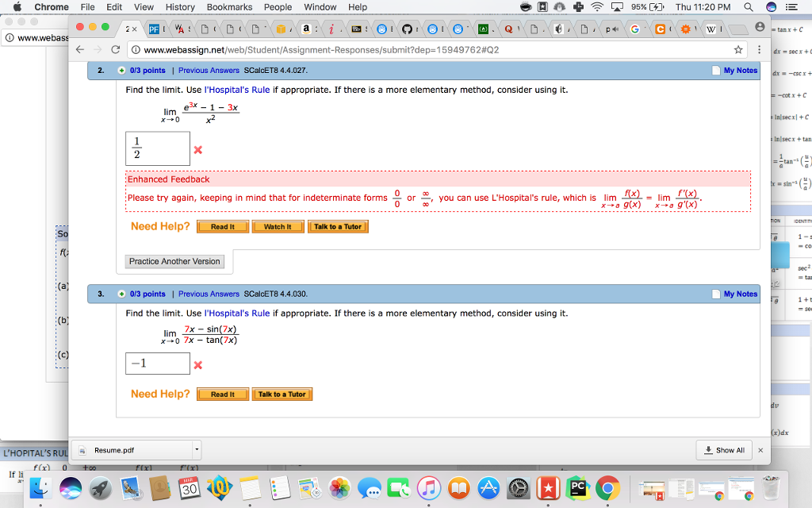Click Practice Another Version button

[174, 261]
